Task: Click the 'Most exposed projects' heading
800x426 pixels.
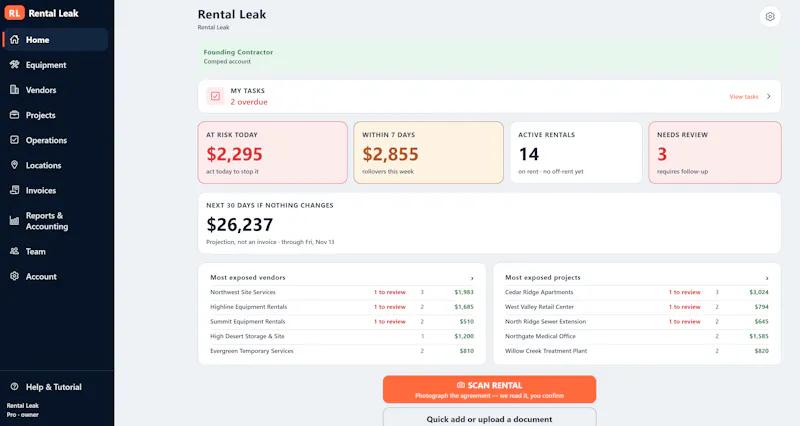Action: (x=543, y=278)
